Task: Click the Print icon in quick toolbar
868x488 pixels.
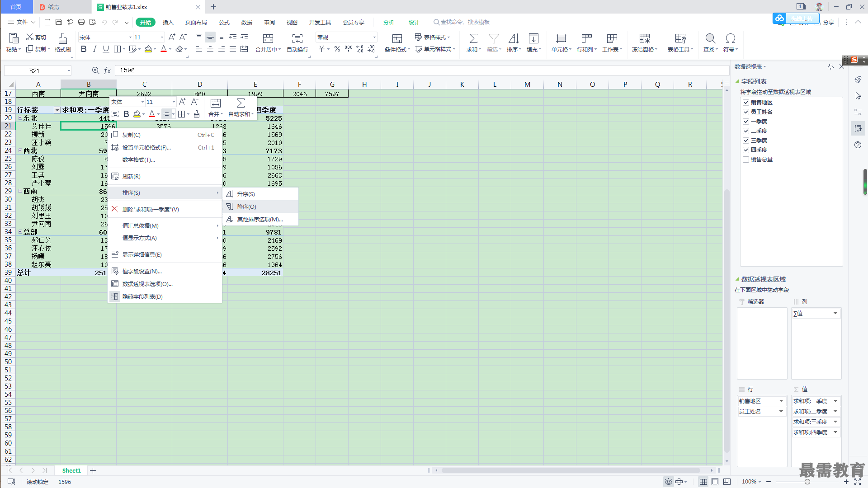Action: tap(81, 22)
